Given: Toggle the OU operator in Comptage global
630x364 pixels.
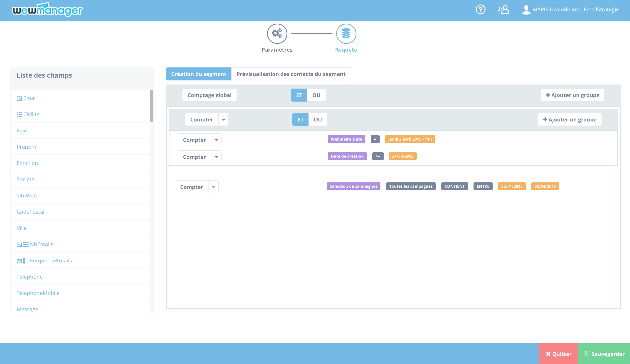Looking at the screenshot, I should 316,95.
